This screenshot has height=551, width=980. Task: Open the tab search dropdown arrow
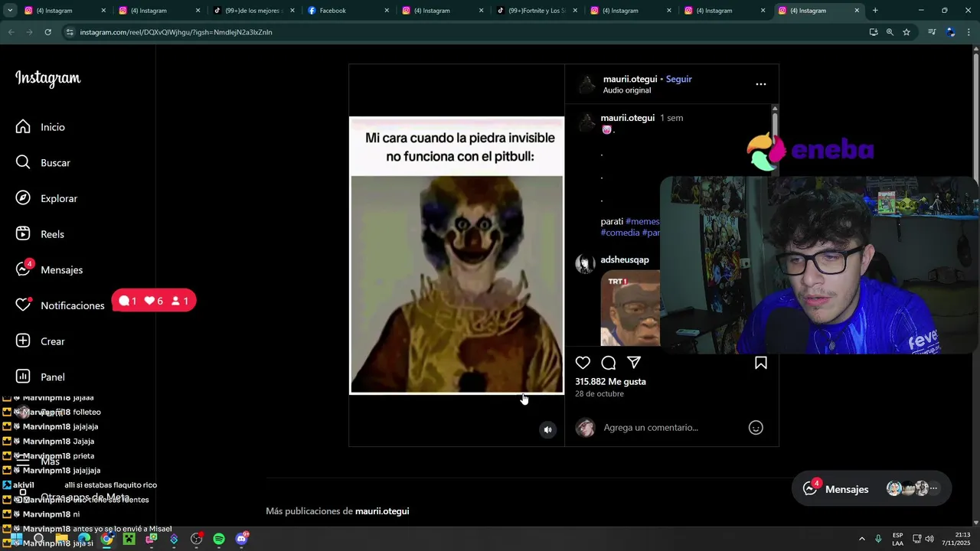click(10, 11)
